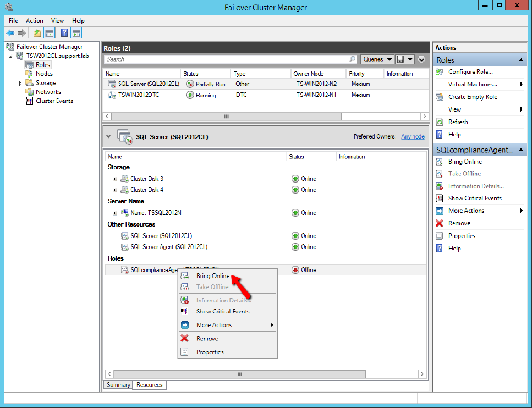The width and height of the screenshot is (532, 408).
Task: Click the red Remove X in context menu
Action: pos(184,338)
